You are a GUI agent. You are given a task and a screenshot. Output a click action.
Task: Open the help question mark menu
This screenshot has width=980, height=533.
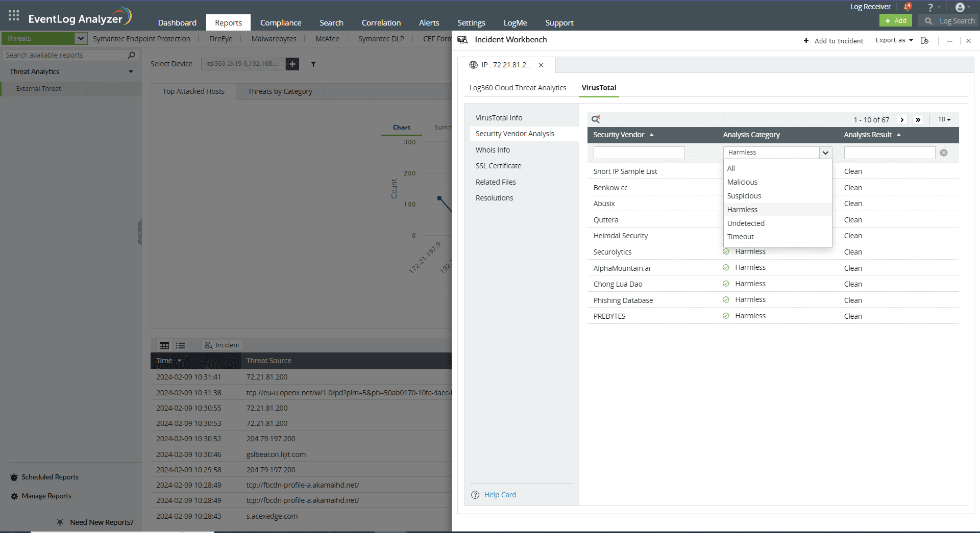click(930, 7)
